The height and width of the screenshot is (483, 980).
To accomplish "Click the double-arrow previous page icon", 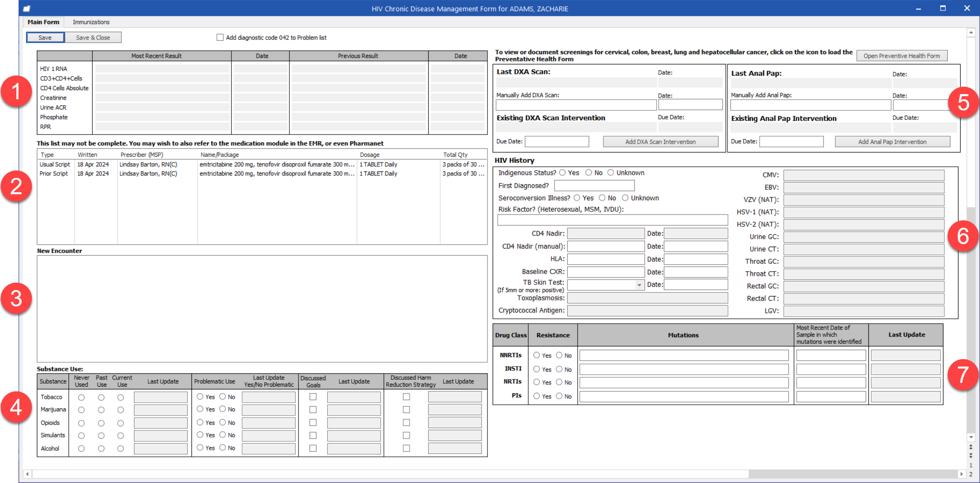I will pyautogui.click(x=971, y=447).
